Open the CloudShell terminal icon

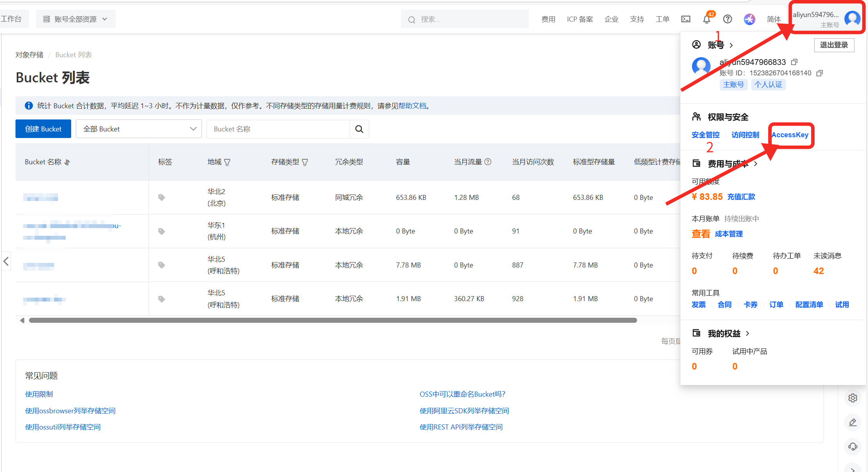tap(686, 19)
